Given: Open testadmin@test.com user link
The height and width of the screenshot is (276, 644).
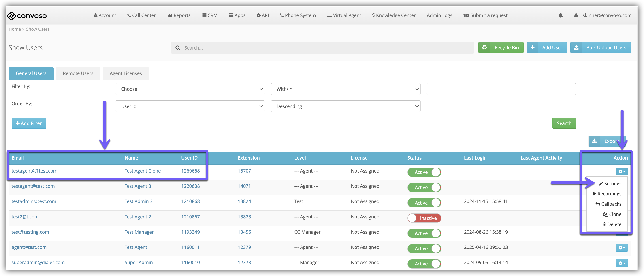Looking at the screenshot, I should (34, 201).
